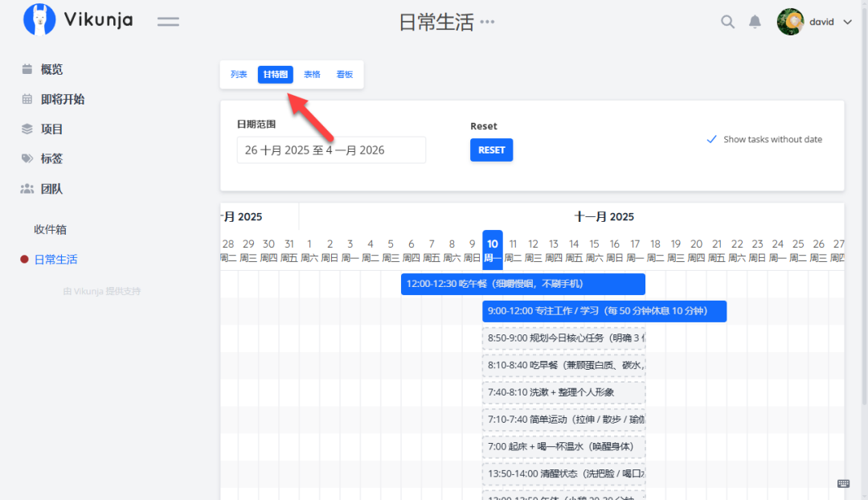This screenshot has height=500, width=868.
Task: Switch to the 列表 view tab
Action: (239, 74)
